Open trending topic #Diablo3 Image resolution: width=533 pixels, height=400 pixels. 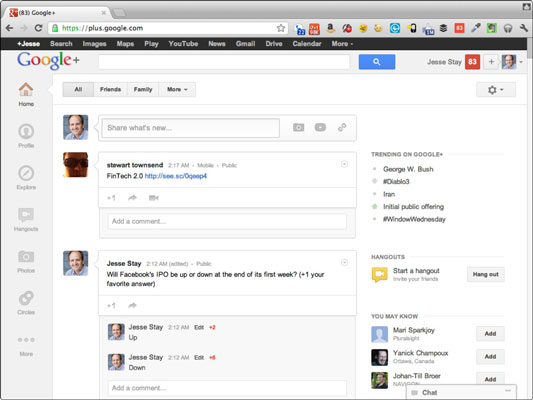click(396, 181)
